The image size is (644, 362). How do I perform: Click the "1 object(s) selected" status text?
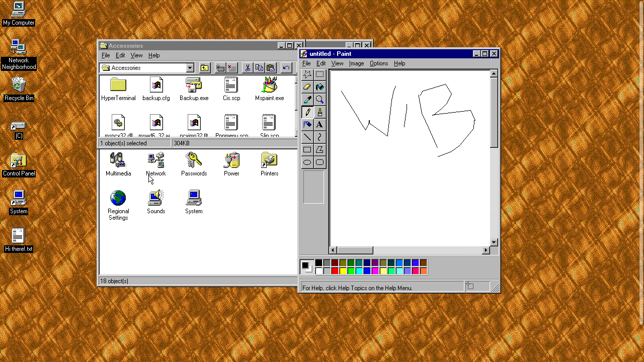123,143
